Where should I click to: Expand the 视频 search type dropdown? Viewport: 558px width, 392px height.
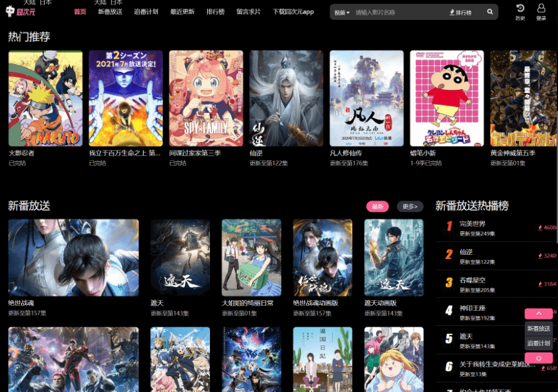(x=341, y=13)
